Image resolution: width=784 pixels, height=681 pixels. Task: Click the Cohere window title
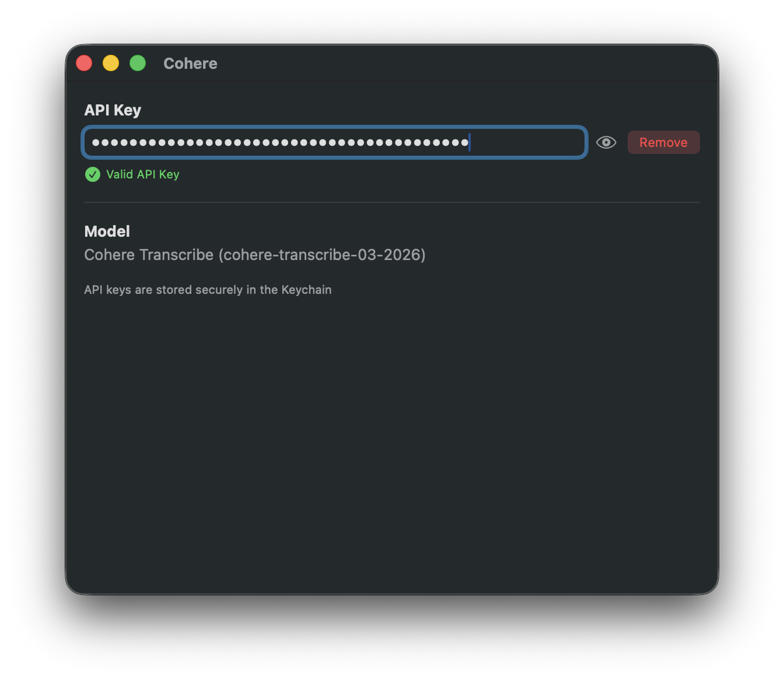point(190,64)
